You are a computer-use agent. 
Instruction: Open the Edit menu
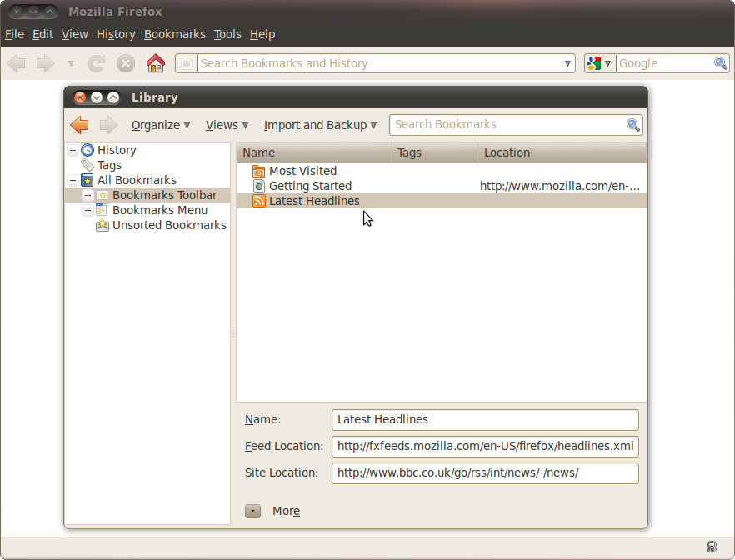42,34
